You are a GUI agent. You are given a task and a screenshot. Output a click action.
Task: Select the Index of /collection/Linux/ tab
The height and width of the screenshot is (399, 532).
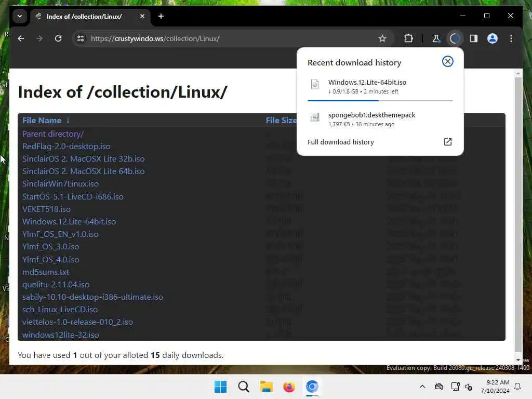[x=90, y=16]
